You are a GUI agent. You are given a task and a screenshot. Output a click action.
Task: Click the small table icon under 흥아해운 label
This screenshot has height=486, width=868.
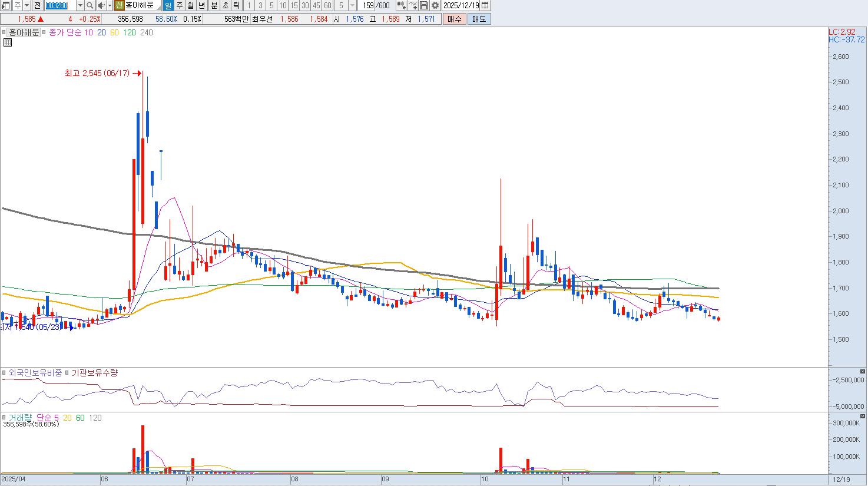coord(8,42)
